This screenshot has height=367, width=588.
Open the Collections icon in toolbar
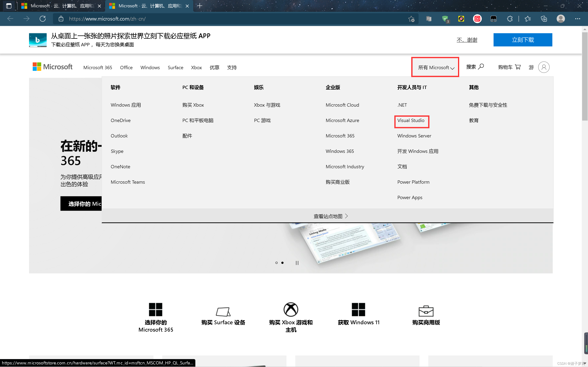pos(544,19)
